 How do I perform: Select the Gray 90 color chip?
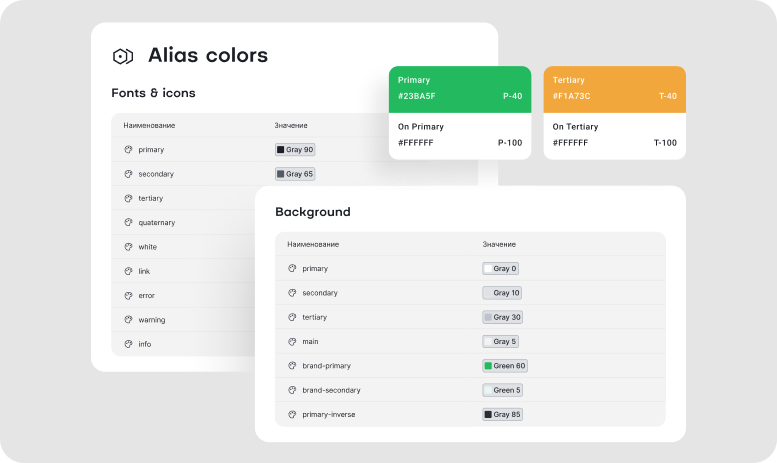click(295, 149)
